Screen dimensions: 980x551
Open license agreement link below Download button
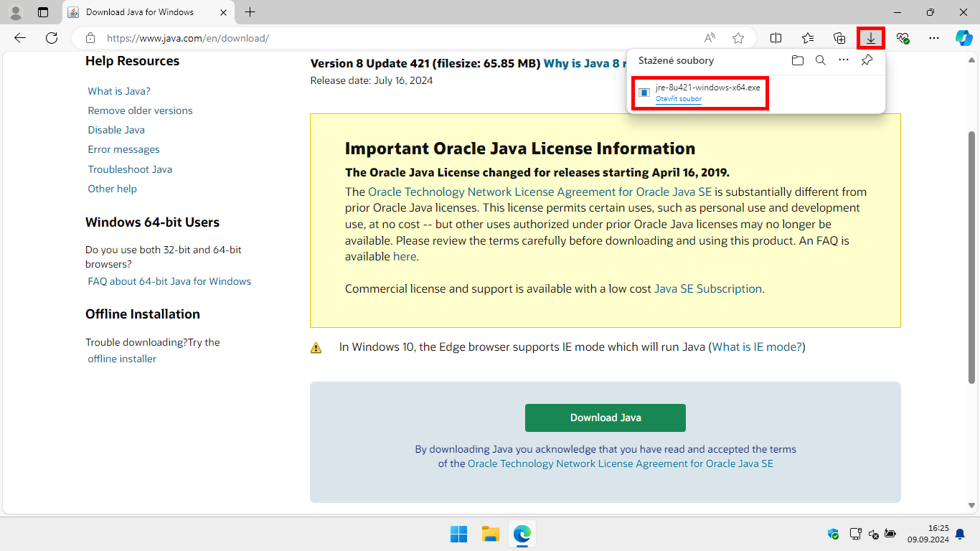pyautogui.click(x=621, y=463)
